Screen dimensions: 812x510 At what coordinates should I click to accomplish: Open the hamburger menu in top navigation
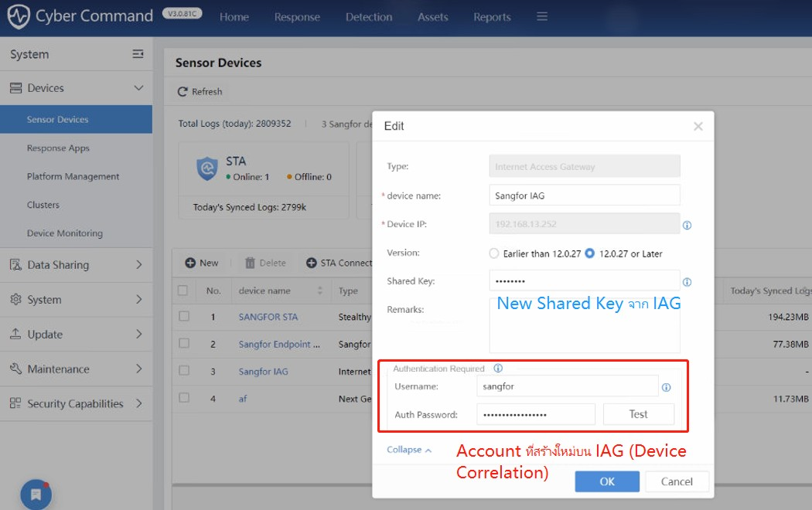coord(541,16)
